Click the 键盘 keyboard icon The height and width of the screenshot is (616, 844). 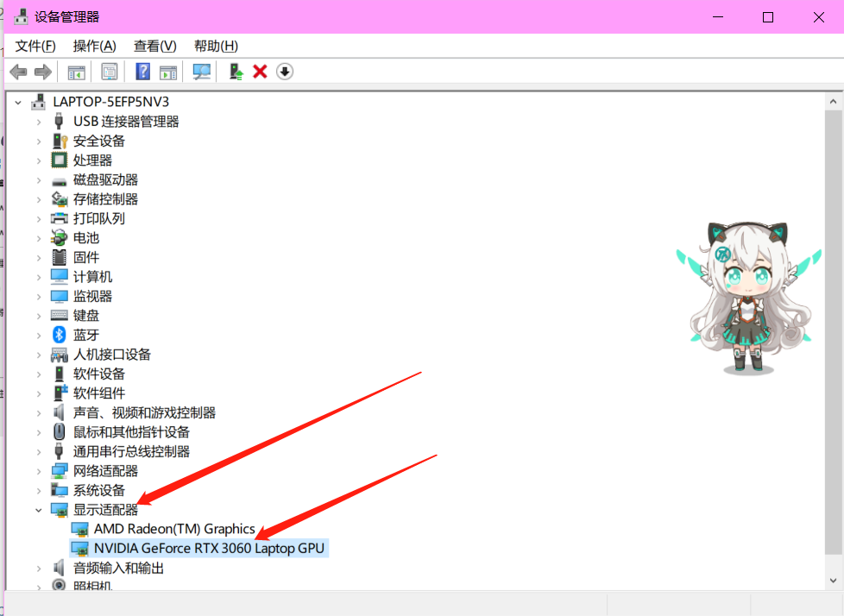coord(60,315)
